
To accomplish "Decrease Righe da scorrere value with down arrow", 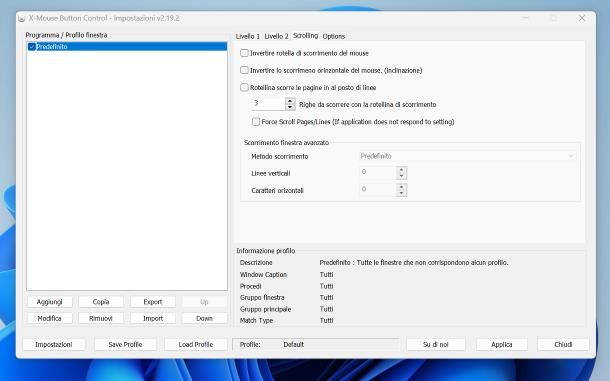I will tap(290, 107).
